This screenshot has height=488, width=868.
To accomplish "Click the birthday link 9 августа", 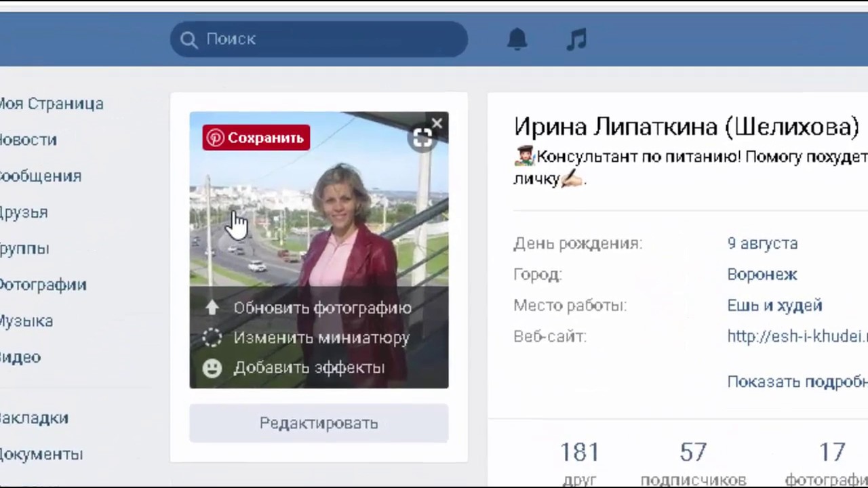I will coord(762,243).
